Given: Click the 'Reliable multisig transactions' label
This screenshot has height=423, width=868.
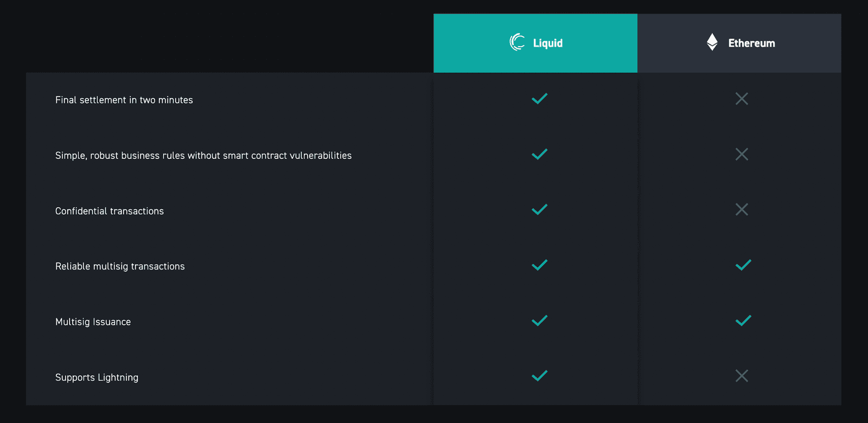Looking at the screenshot, I should pos(120,266).
